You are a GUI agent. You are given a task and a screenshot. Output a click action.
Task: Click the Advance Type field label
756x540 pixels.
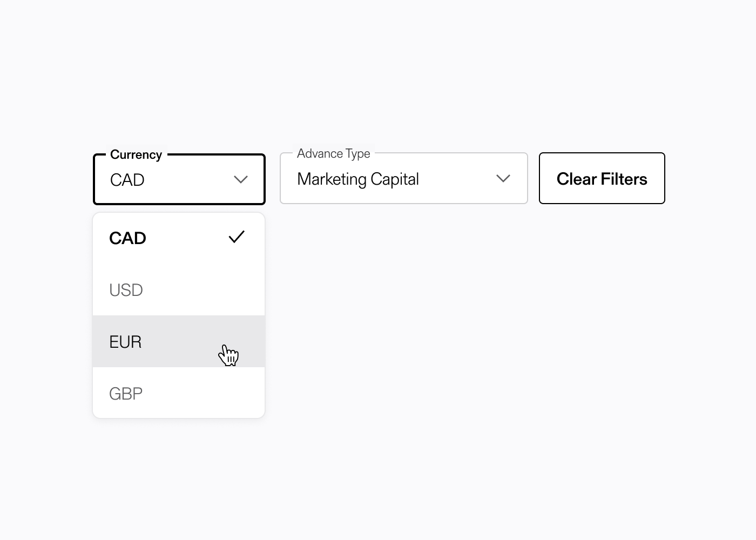(x=333, y=153)
